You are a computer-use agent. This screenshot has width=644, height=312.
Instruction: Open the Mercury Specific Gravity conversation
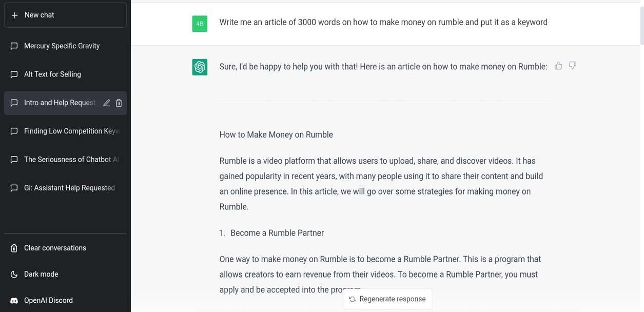[65, 46]
